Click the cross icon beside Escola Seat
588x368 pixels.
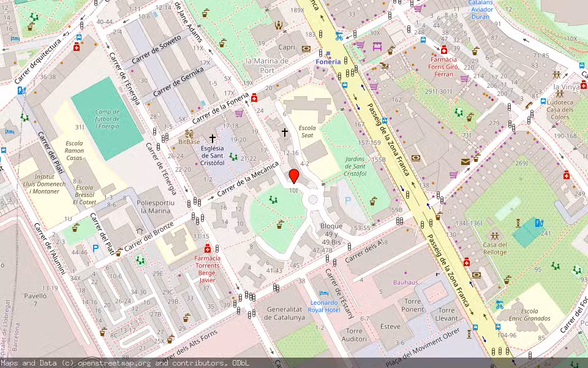[285, 132]
